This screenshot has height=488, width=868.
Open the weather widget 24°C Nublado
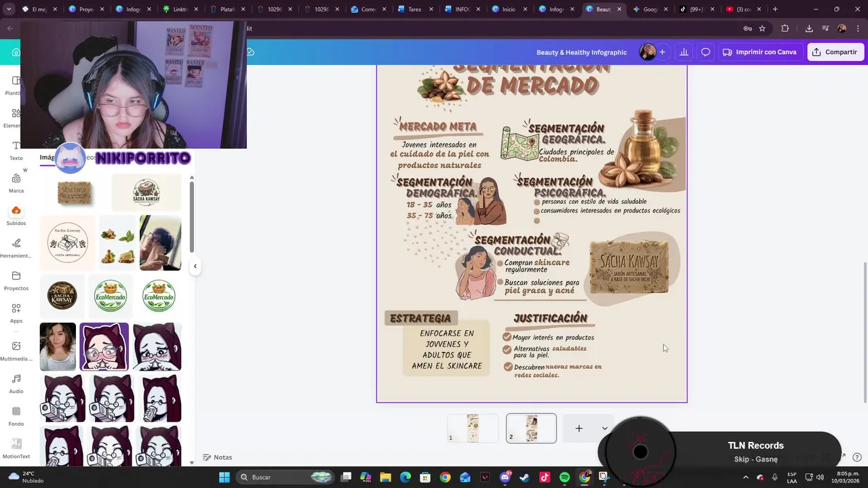click(x=26, y=477)
